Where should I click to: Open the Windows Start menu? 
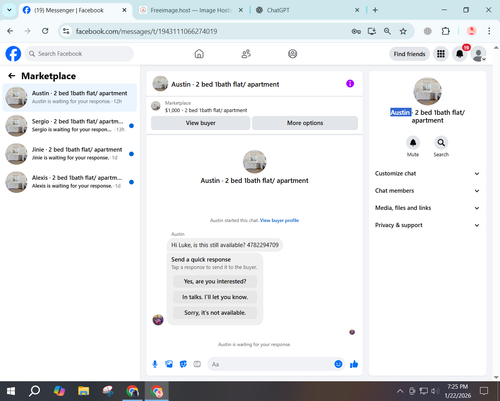tap(11, 391)
